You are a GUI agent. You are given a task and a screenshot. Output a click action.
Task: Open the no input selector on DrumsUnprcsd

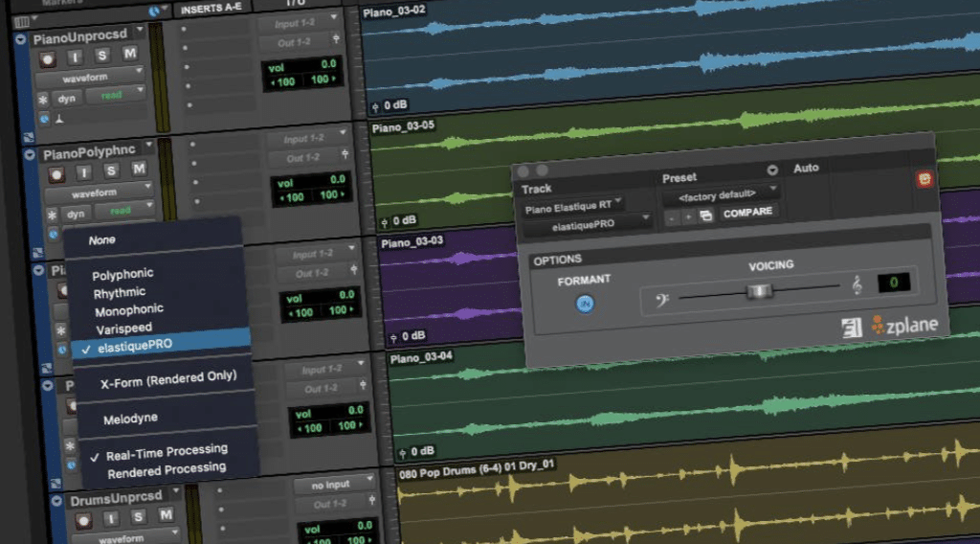pyautogui.click(x=335, y=484)
